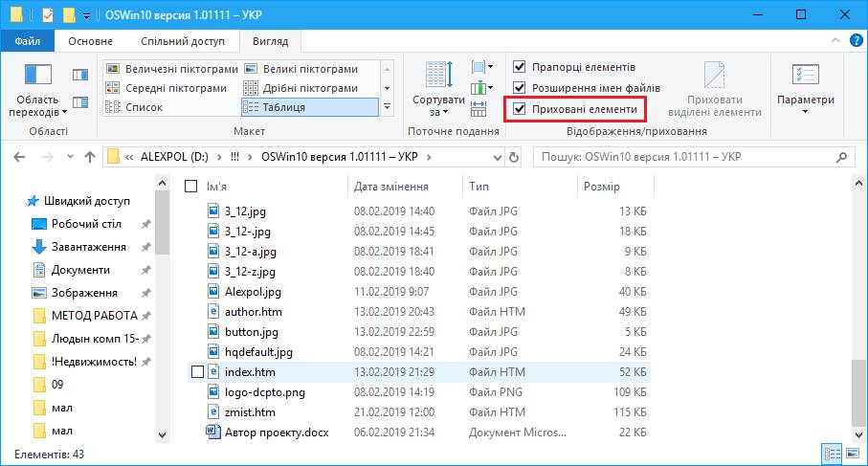Image resolution: width=868 pixels, height=466 pixels.
Task: Click the Word icon of Автор проекту.docx
Action: (x=213, y=432)
